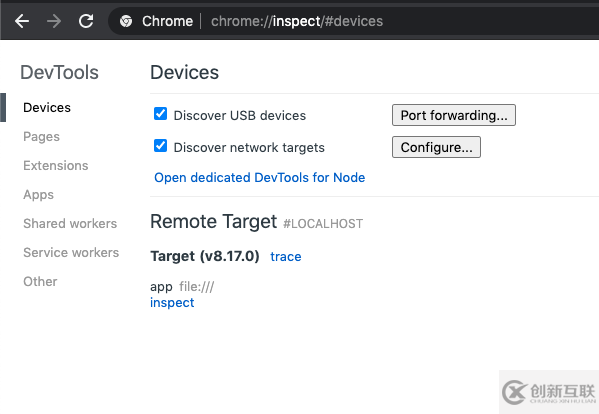Click the Chrome logo icon in address bar
This screenshot has height=414, width=599.
(x=126, y=21)
